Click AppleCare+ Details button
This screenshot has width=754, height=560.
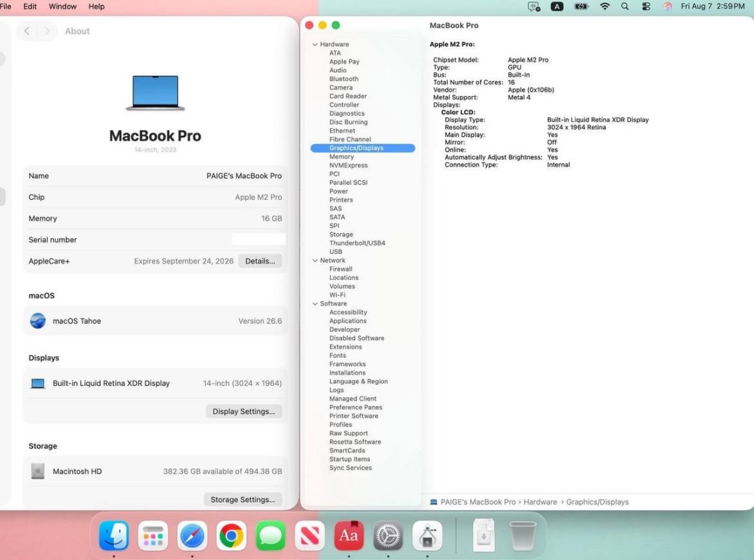[x=260, y=261]
